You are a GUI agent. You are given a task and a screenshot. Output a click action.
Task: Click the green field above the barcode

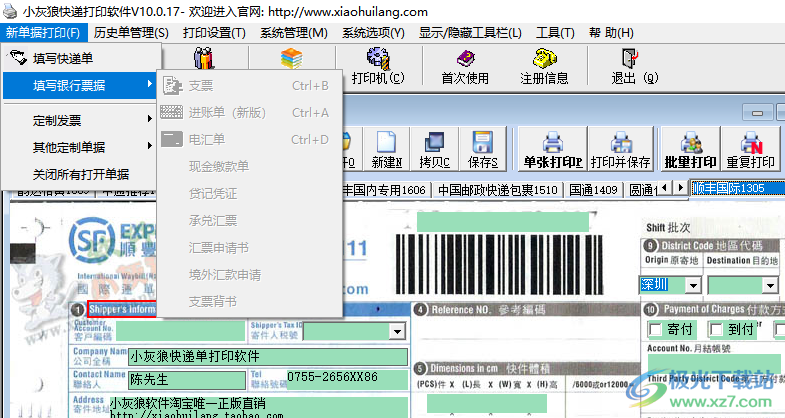[x=503, y=221]
